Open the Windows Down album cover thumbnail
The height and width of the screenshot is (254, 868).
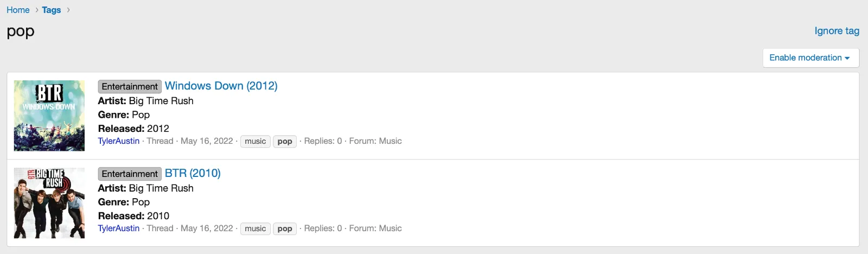click(x=49, y=116)
